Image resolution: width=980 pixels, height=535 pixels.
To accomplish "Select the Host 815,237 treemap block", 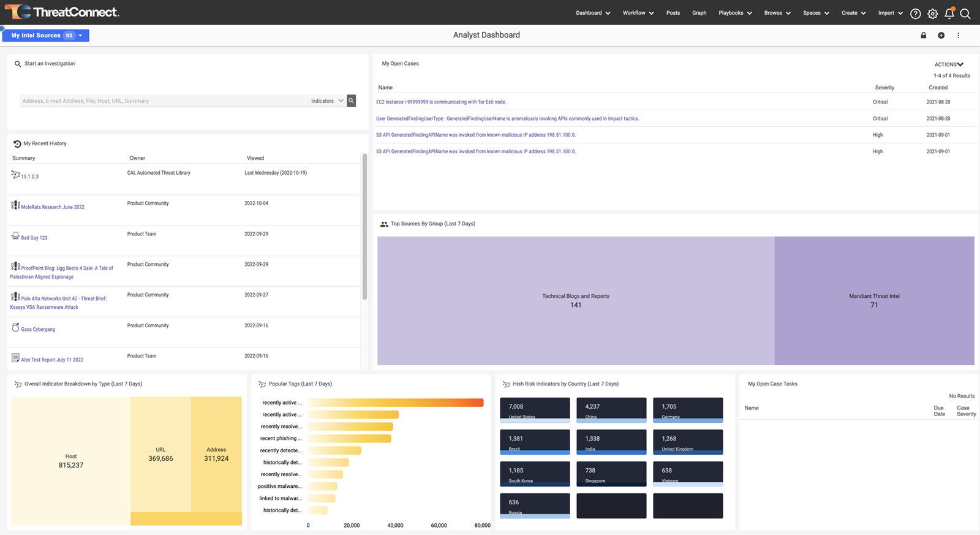I will (x=71, y=461).
